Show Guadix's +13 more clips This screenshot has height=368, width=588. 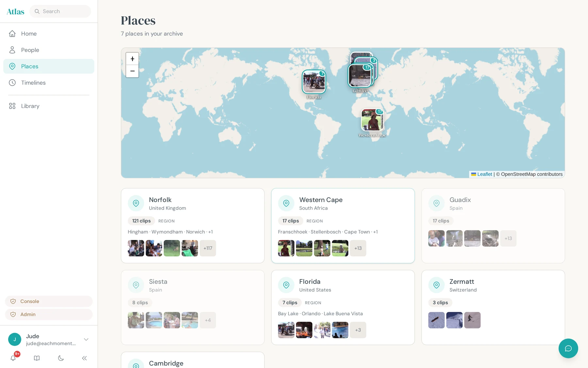[x=508, y=238]
